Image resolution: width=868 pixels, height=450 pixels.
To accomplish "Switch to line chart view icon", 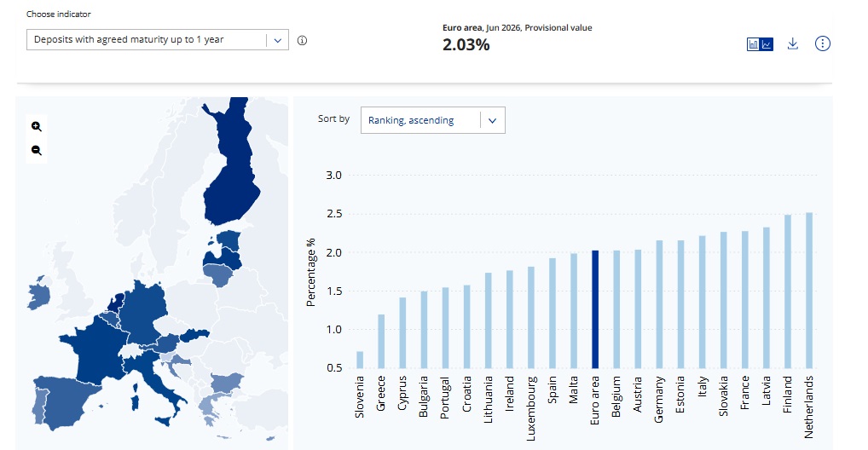I will tap(767, 44).
